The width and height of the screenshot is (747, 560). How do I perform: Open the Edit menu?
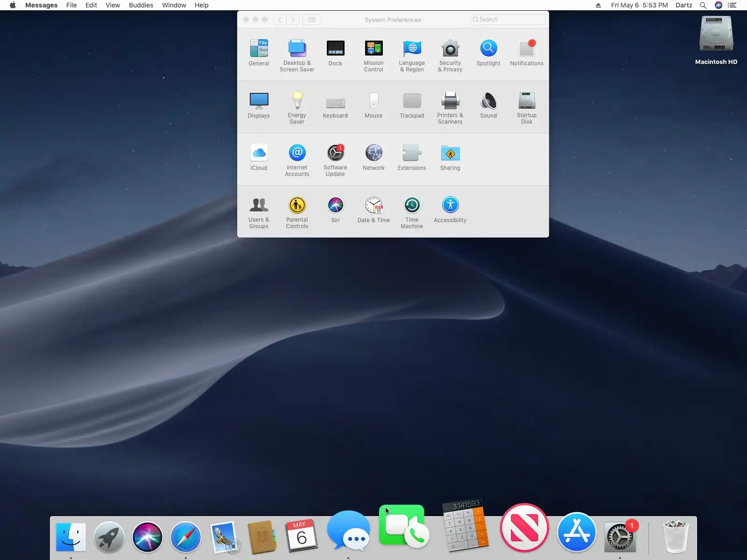(91, 5)
